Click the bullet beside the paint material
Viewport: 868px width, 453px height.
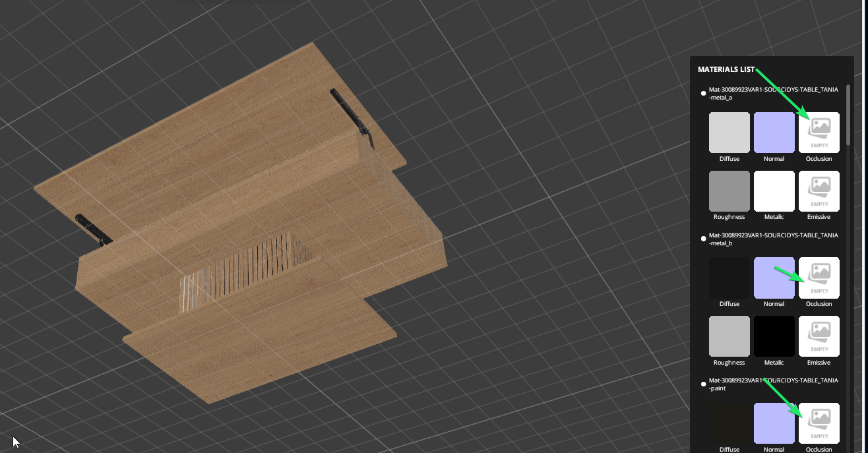coord(703,384)
